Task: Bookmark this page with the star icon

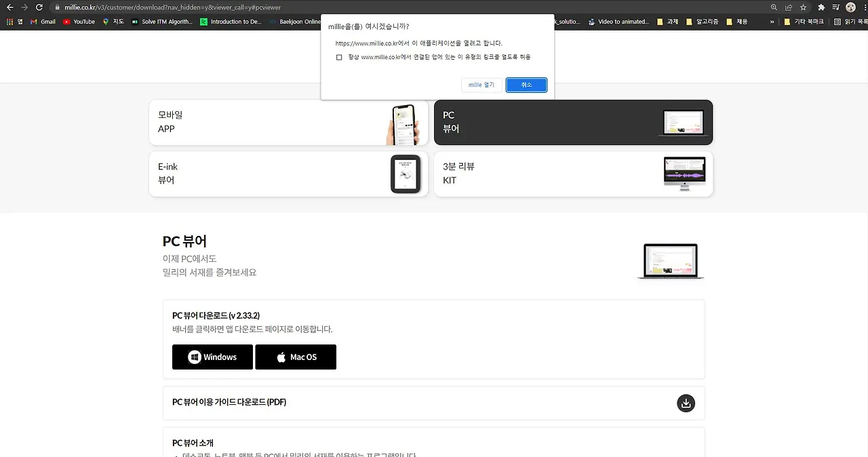Action: (x=804, y=7)
